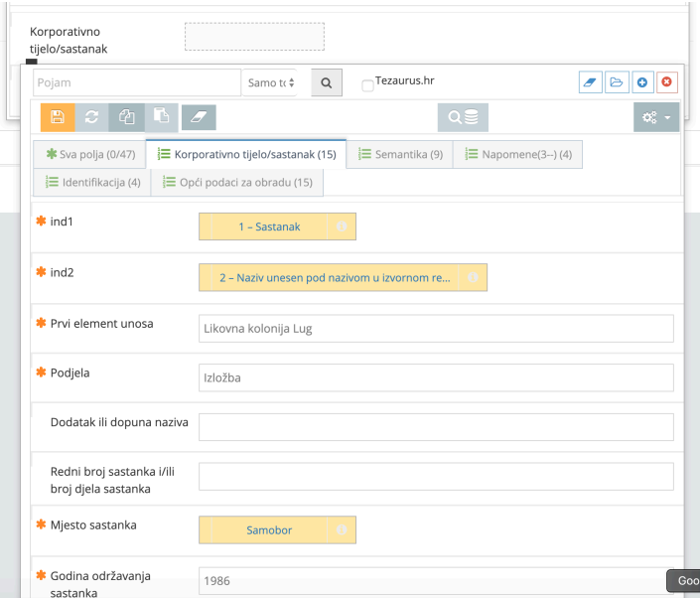Select Korporativno tijelo/sastanak (15) tab
Viewport: 700px width, 598px height.
pos(246,155)
